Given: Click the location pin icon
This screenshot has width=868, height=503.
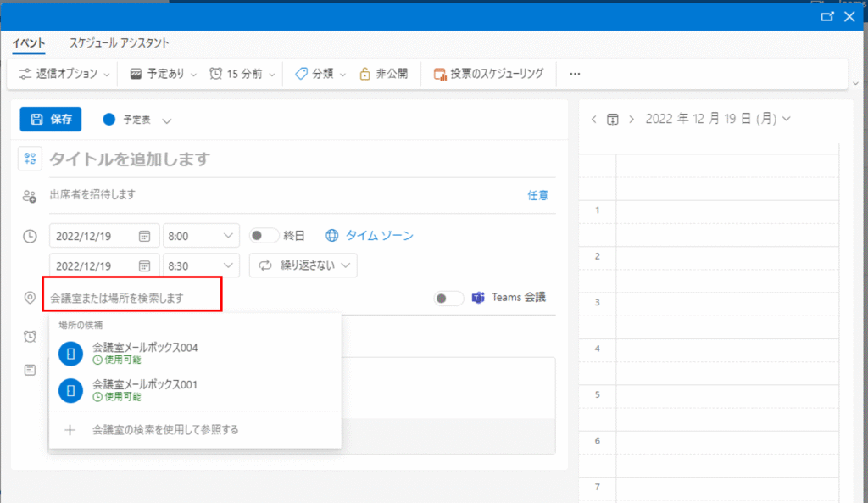Looking at the screenshot, I should (30, 298).
